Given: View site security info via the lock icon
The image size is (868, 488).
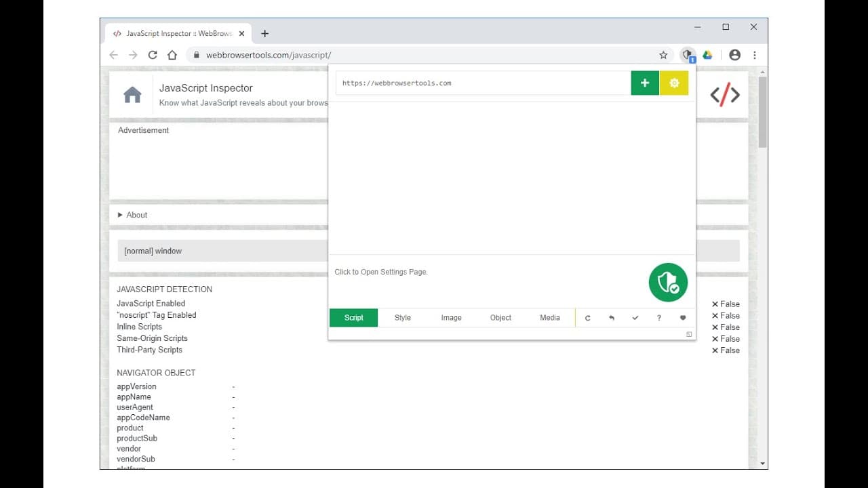Looking at the screenshot, I should point(197,55).
